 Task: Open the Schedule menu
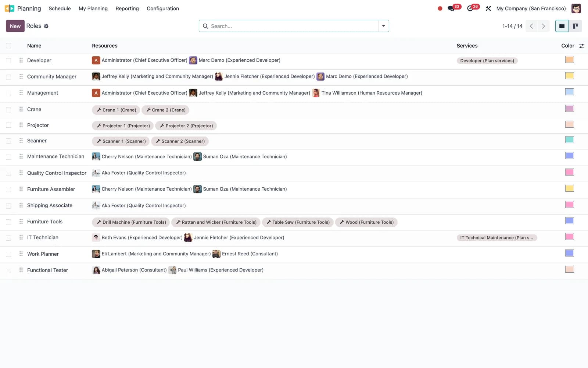click(x=60, y=8)
